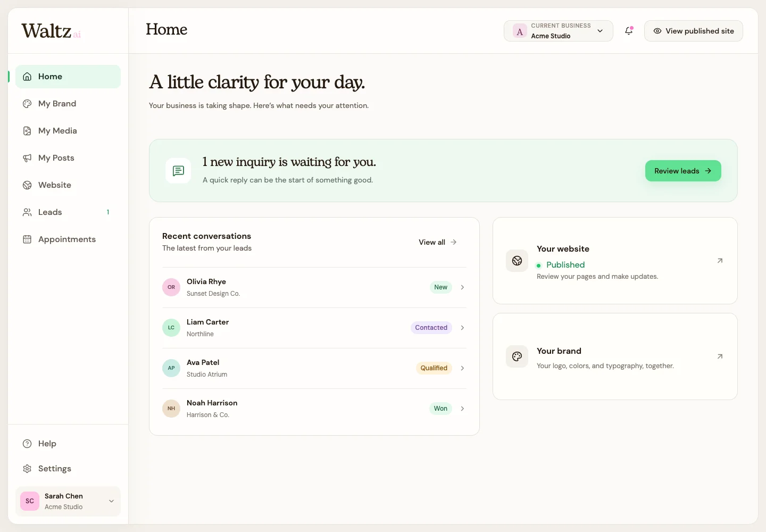The width and height of the screenshot is (766, 532).
Task: Click the Acme Studio 'A' business avatar
Action: [520, 31]
